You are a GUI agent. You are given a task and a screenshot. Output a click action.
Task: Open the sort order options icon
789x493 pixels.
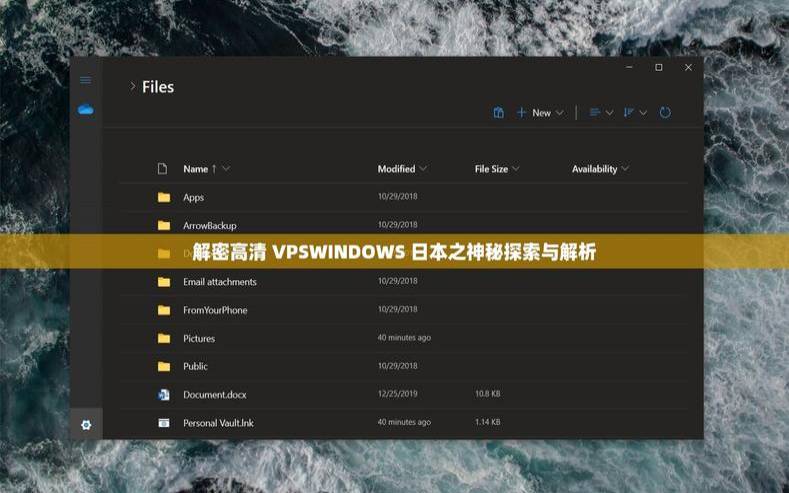pyautogui.click(x=628, y=113)
